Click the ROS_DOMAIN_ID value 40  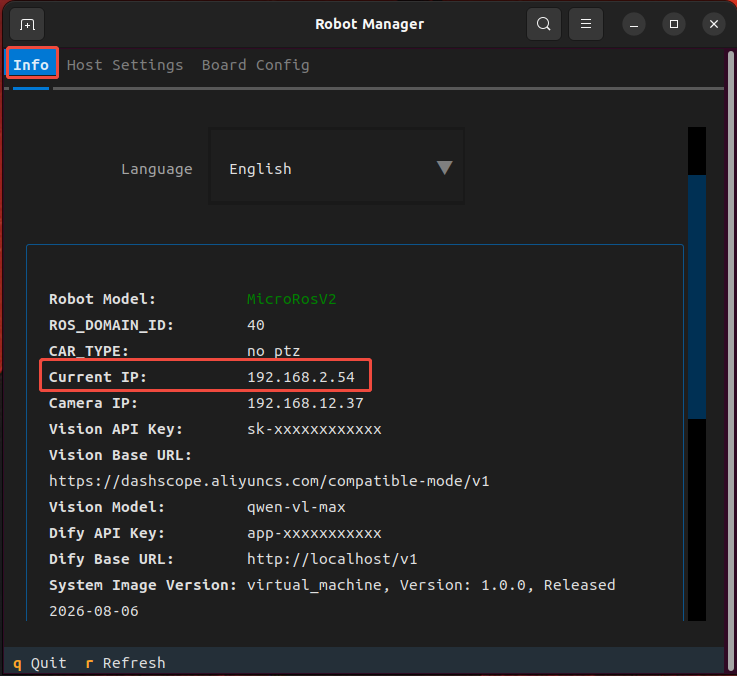(x=256, y=325)
